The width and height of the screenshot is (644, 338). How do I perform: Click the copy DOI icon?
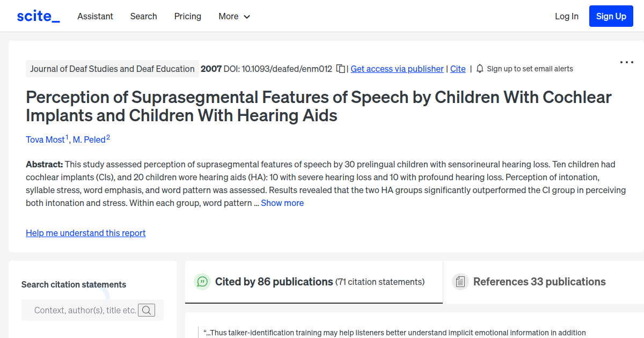coord(341,69)
